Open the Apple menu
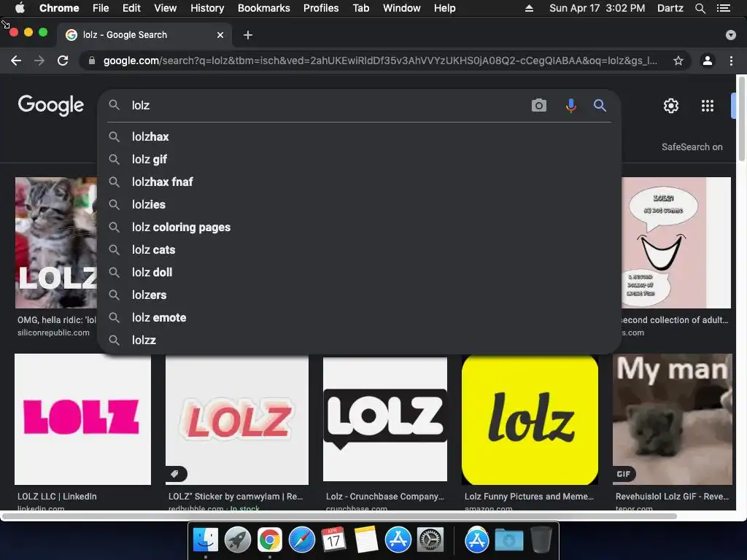The image size is (747, 560). [20, 8]
